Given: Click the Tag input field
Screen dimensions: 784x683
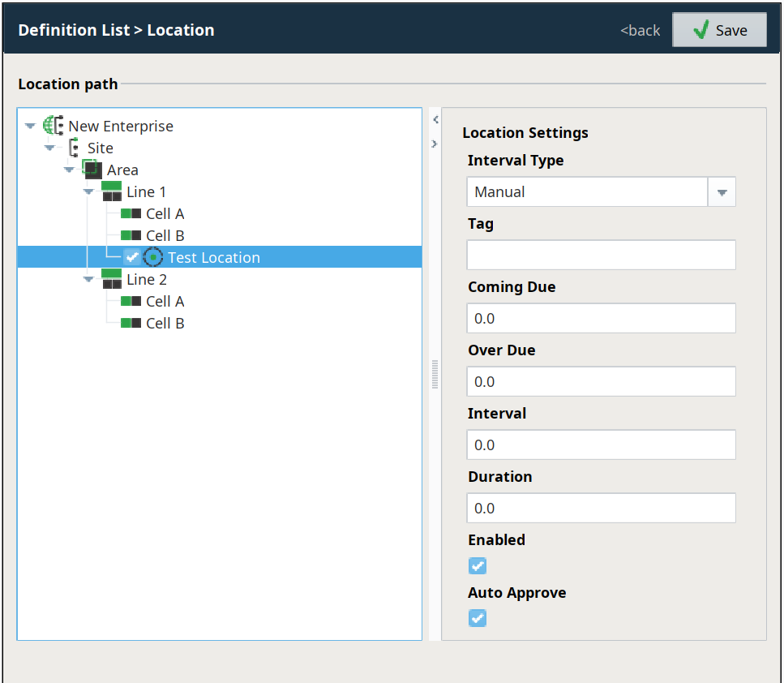Looking at the screenshot, I should 601,255.
